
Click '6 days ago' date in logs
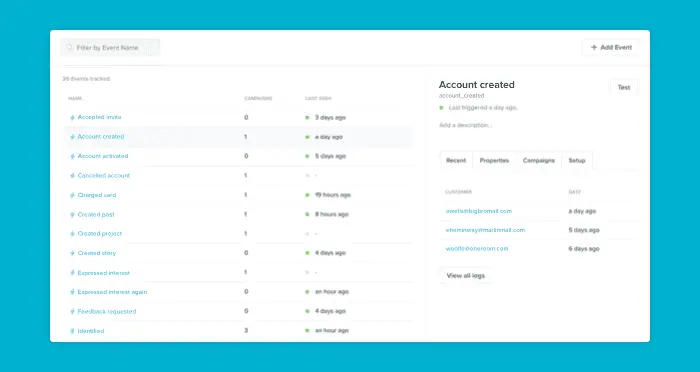pos(584,249)
